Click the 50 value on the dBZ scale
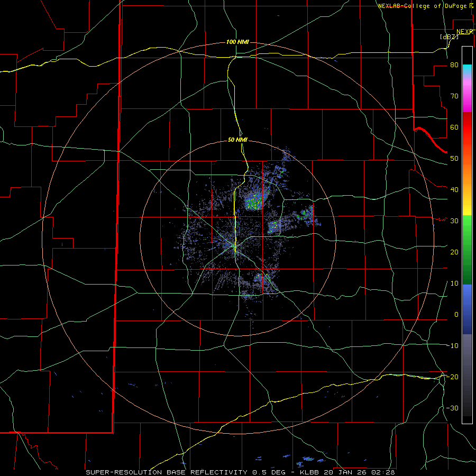Viewport: 476px width, 476px height. pyautogui.click(x=454, y=159)
